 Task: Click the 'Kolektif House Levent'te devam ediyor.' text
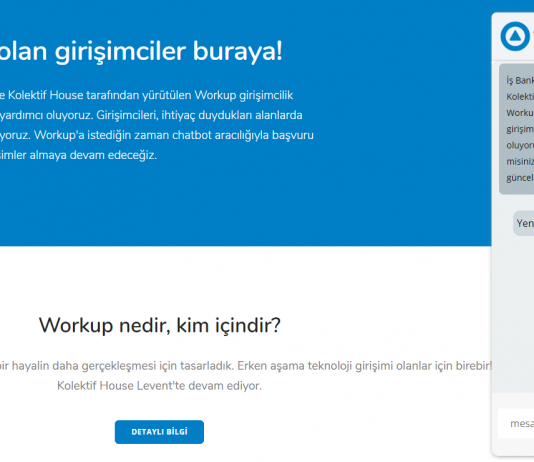tap(159, 386)
